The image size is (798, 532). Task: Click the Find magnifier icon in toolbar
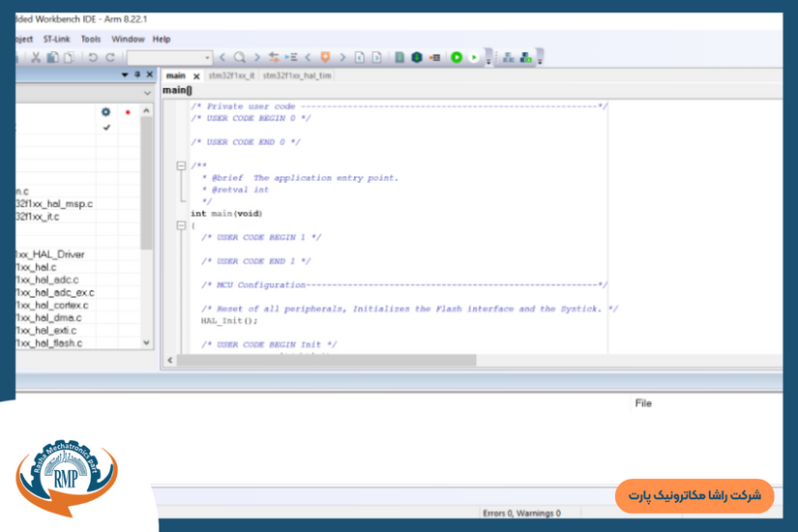click(240, 58)
